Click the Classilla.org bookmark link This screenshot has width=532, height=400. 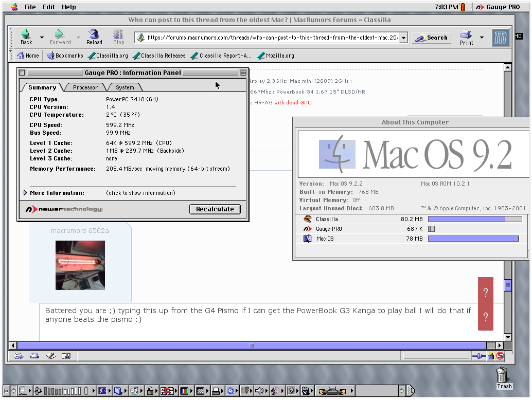coord(108,56)
